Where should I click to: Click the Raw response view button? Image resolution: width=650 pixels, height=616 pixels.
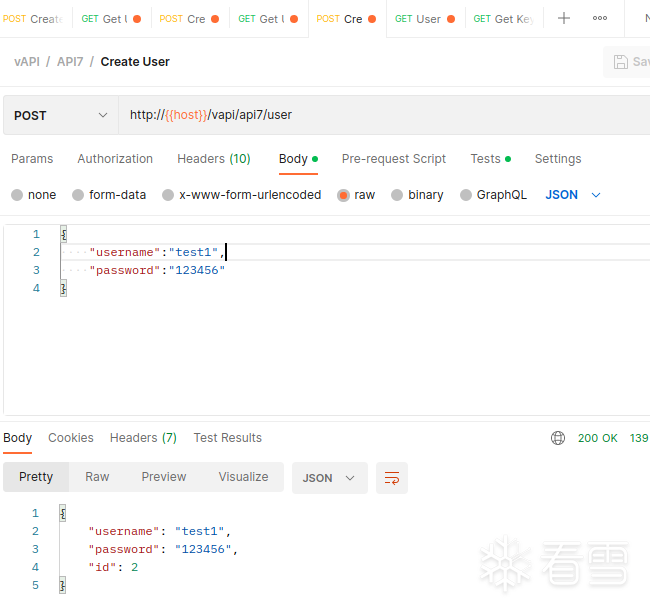[97, 477]
